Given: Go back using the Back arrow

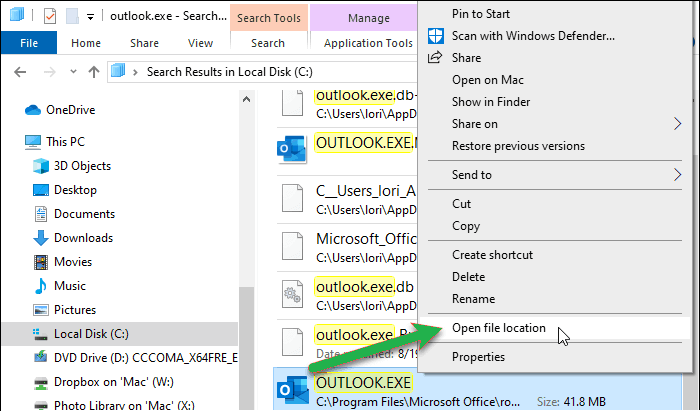Looking at the screenshot, I should 20,72.
